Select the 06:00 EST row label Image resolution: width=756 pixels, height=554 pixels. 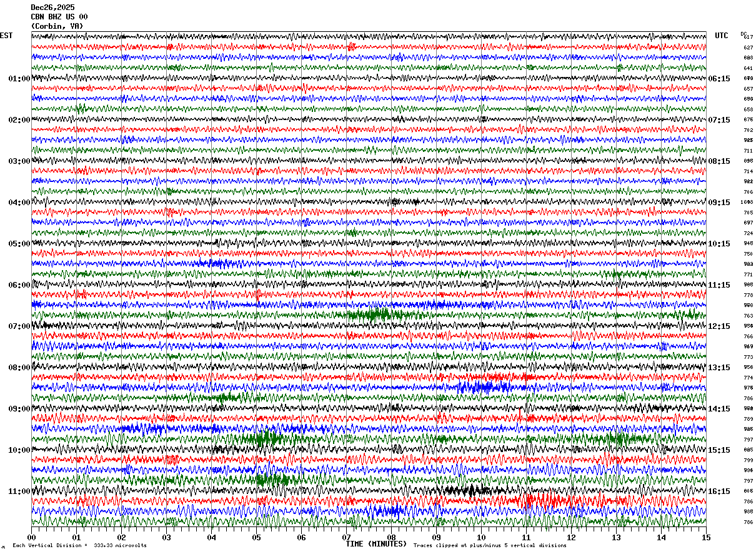point(19,285)
